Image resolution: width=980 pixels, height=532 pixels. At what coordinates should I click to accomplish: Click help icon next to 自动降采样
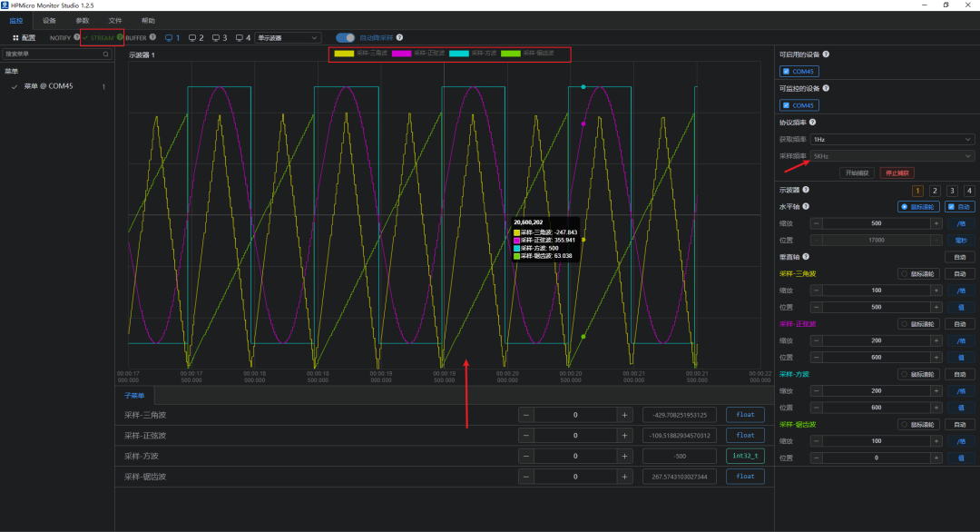[x=399, y=37]
